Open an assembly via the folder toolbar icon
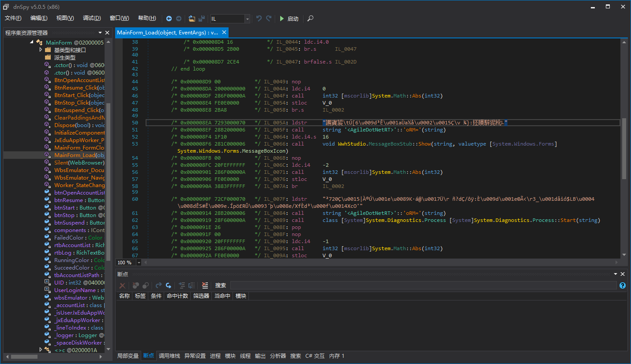631x364 pixels. click(x=192, y=19)
